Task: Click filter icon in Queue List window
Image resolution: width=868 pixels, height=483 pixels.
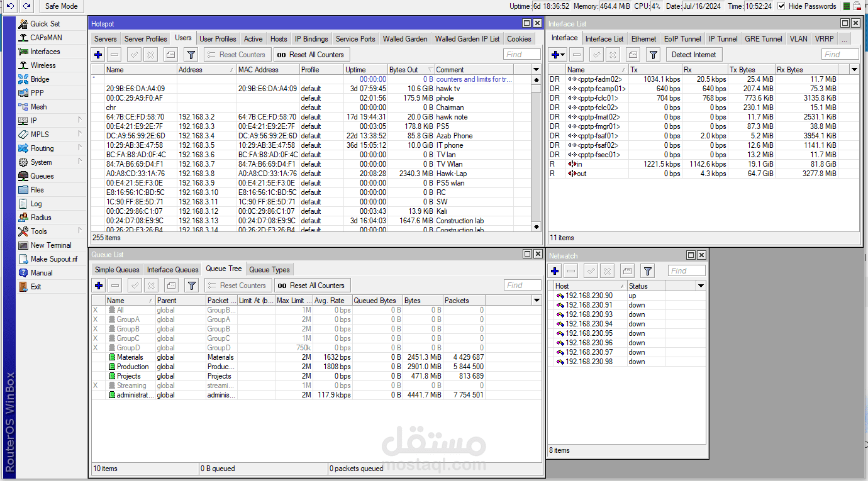Action: [x=192, y=286]
